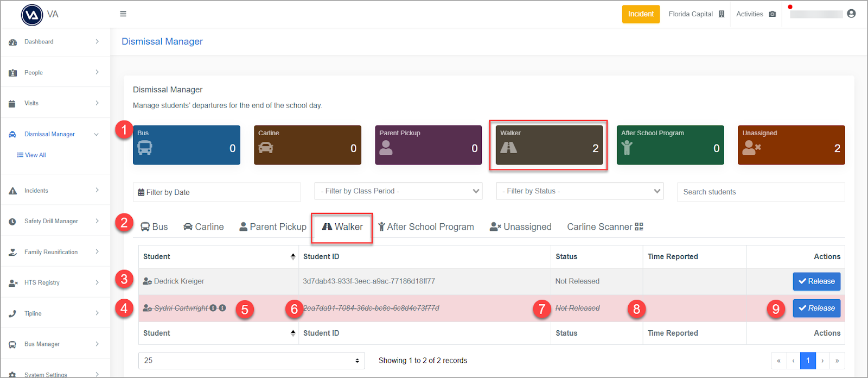Go to the next pagination page
The height and width of the screenshot is (378, 868).
[822, 361]
